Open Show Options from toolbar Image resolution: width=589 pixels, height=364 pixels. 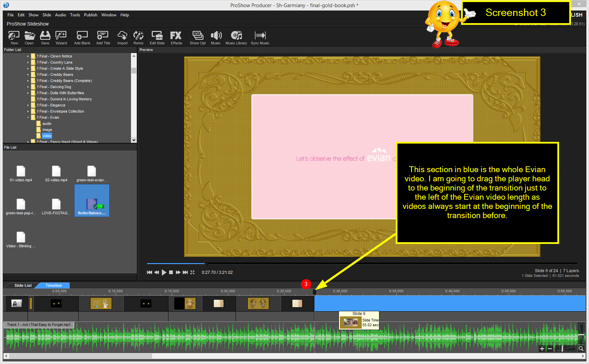[198, 38]
